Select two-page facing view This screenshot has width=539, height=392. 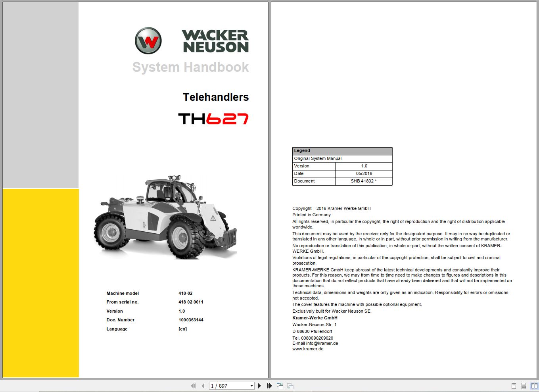tap(534, 386)
